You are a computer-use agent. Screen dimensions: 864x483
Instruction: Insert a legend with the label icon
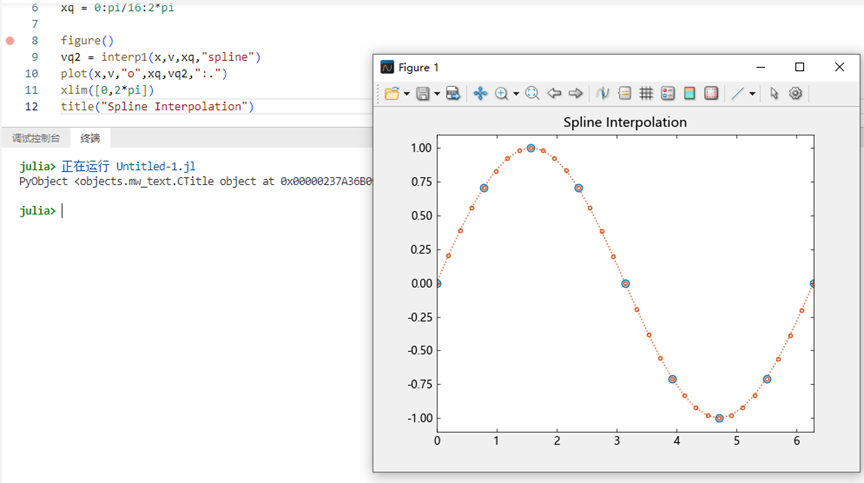tap(624, 94)
